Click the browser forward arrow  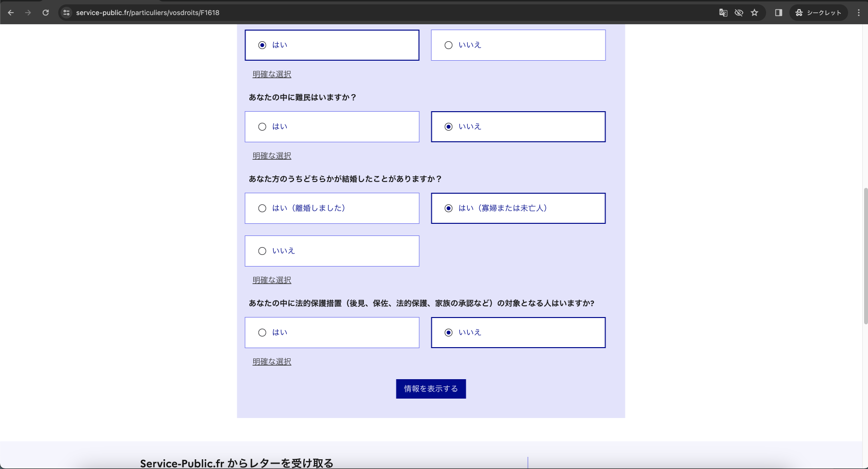pos(28,13)
